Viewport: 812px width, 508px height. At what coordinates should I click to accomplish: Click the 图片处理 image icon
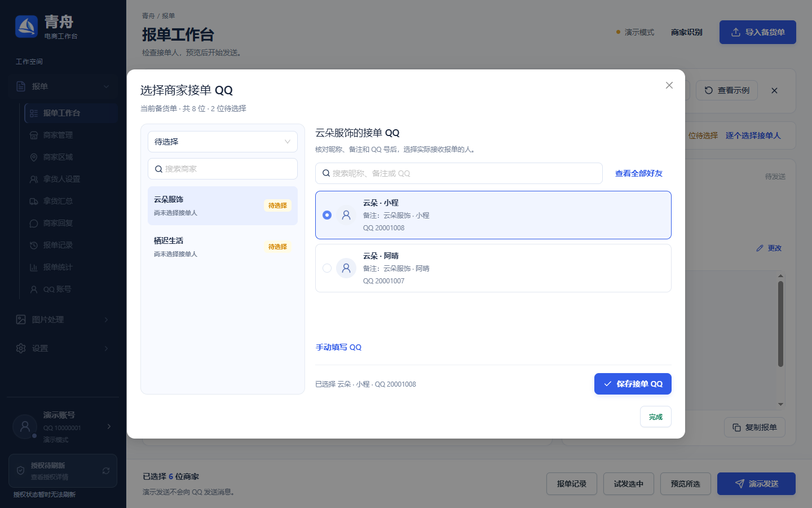(x=21, y=319)
